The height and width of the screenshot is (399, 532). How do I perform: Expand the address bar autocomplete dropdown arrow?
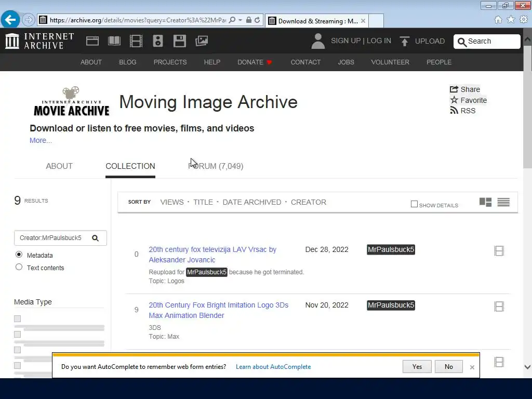(x=240, y=20)
